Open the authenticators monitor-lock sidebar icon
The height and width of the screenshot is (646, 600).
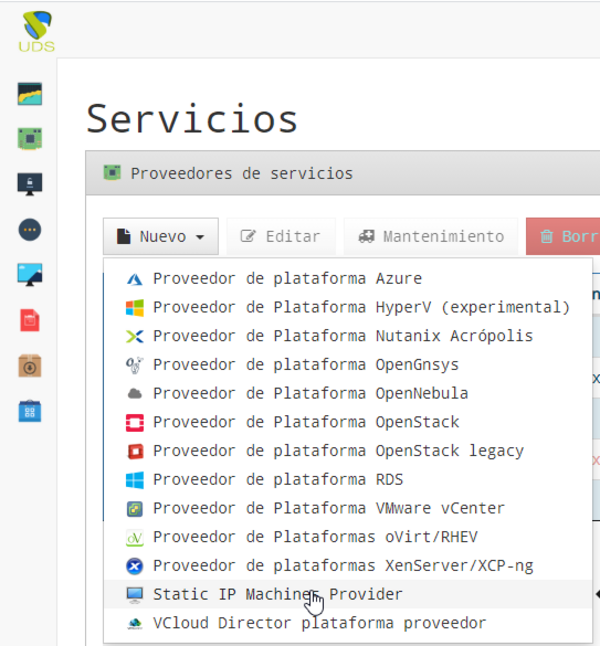point(30,184)
